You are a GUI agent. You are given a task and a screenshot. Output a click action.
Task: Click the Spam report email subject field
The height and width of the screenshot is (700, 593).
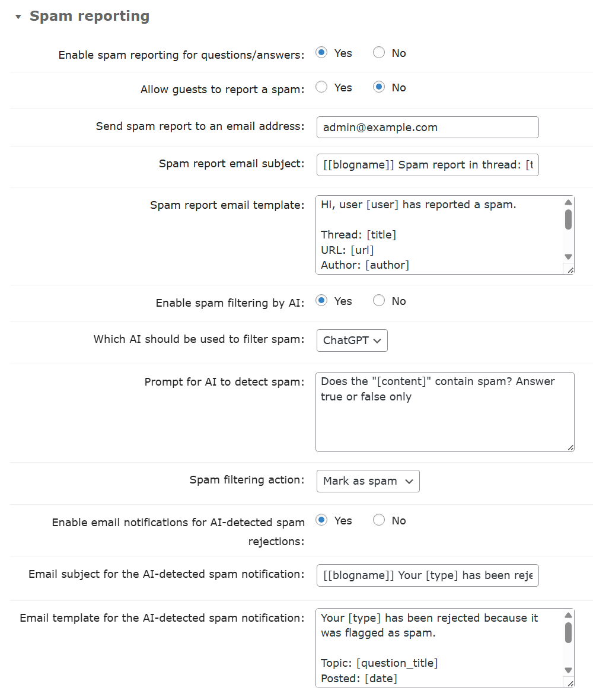427,164
